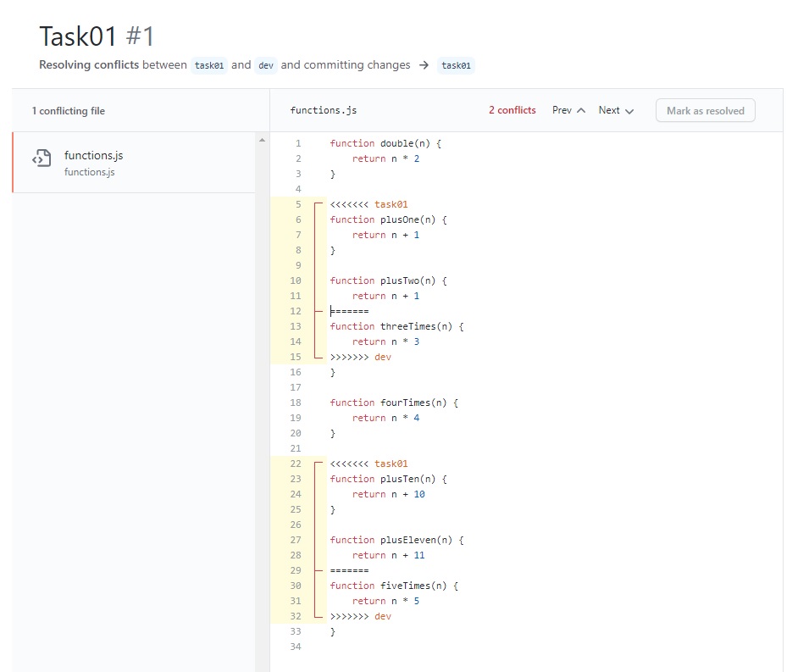
Task: Click the down chevron beside Next
Action: (629, 111)
